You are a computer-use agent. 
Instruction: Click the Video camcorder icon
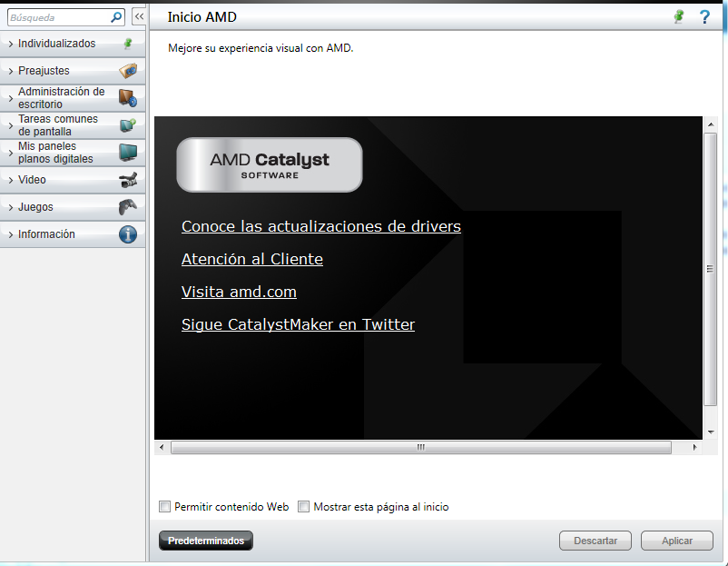128,180
